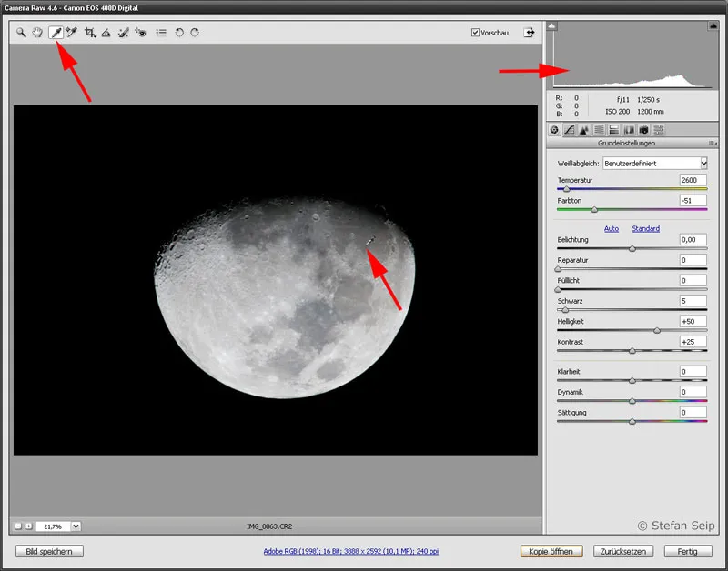Open the Grundeinstellungen (Basic) tab
The image size is (728, 571).
point(554,130)
